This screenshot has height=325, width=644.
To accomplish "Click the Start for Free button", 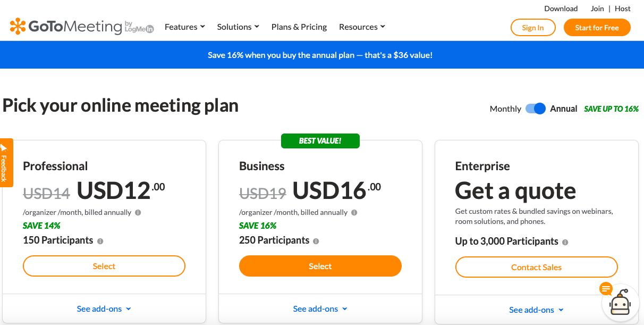I will point(597,28).
